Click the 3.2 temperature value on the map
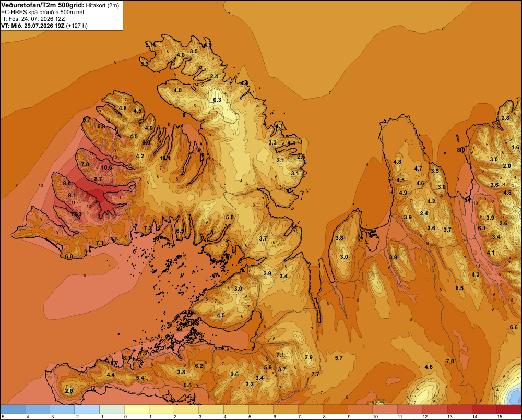Image resolution: width=522 pixels, height=420 pixels. tap(250, 384)
